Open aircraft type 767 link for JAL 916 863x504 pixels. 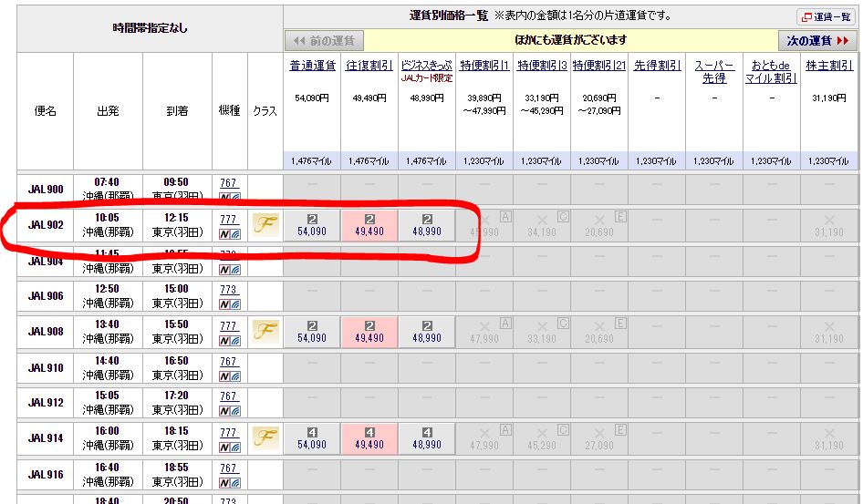(x=228, y=468)
